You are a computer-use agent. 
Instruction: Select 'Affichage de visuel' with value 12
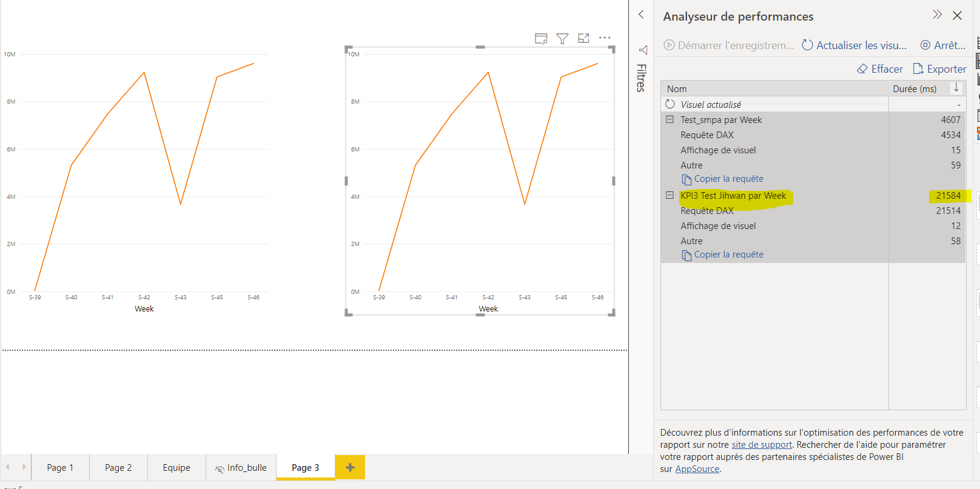pos(813,226)
